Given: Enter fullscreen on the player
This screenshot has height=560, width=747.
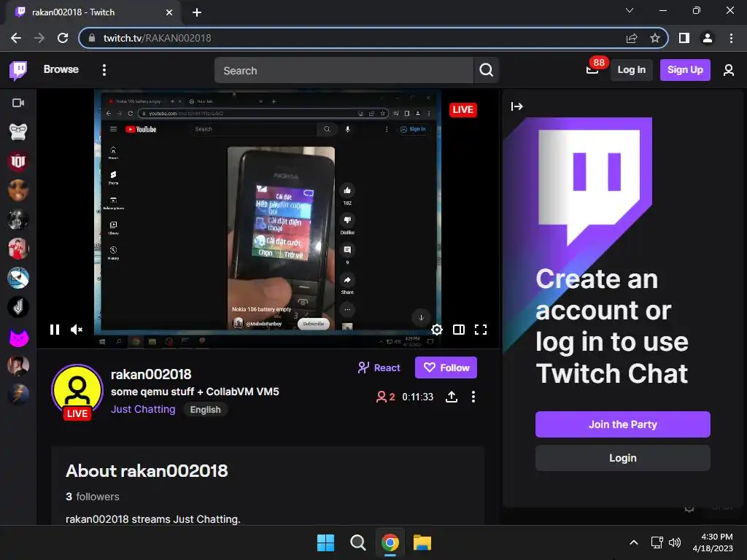Looking at the screenshot, I should [481, 330].
